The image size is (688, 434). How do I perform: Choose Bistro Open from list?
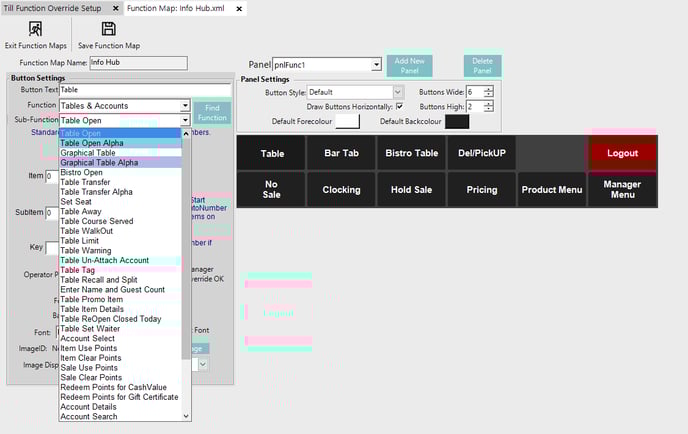(x=120, y=172)
